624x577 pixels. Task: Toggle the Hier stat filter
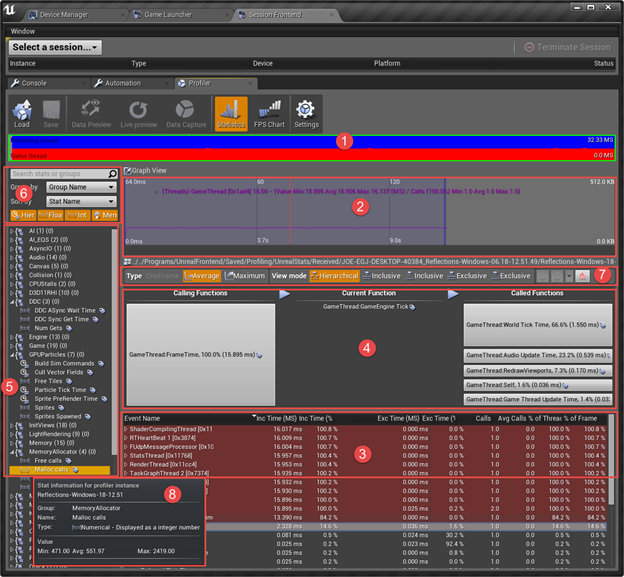(x=23, y=215)
